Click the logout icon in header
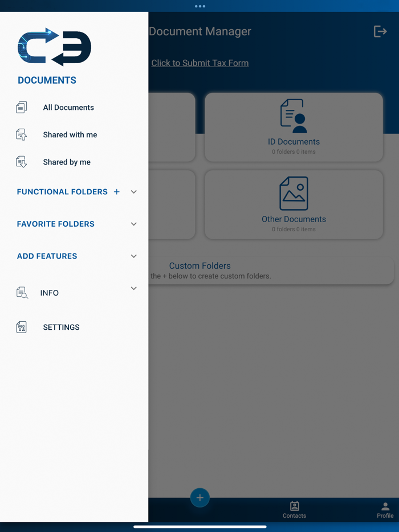The height and width of the screenshot is (532, 399). (380, 31)
